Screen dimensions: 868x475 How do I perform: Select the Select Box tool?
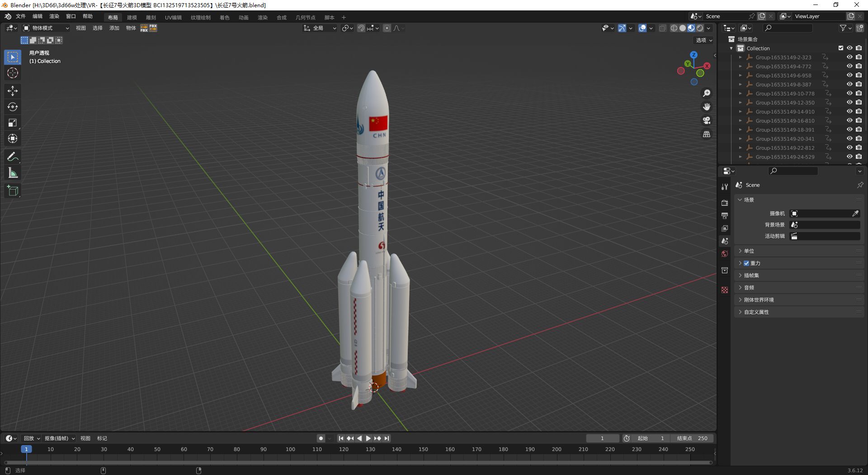(x=13, y=57)
